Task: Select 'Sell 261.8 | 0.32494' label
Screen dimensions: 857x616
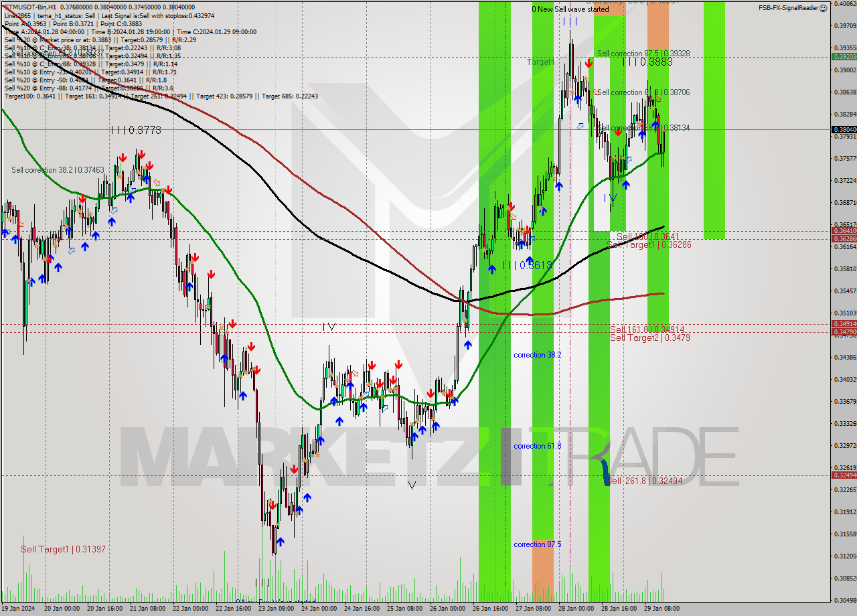Action: click(643, 481)
